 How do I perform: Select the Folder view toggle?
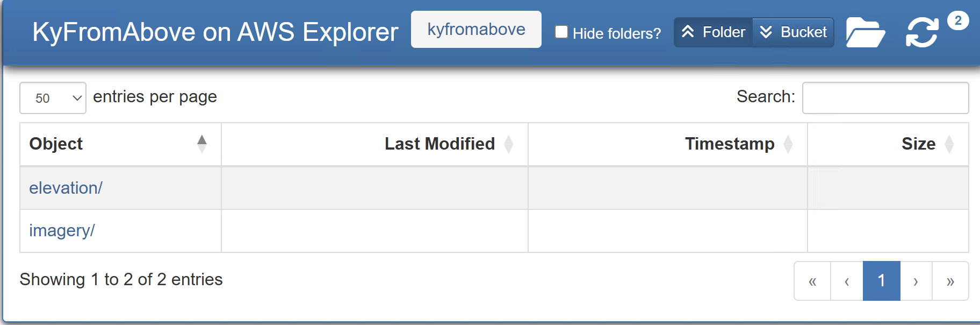click(x=714, y=32)
